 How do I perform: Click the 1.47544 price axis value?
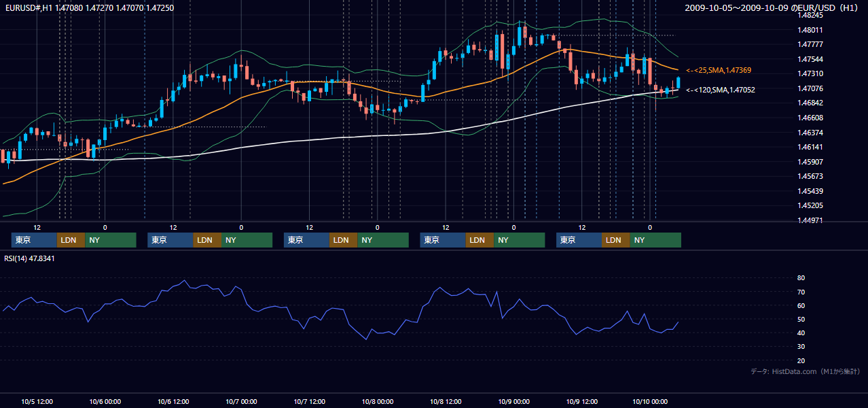coord(810,59)
